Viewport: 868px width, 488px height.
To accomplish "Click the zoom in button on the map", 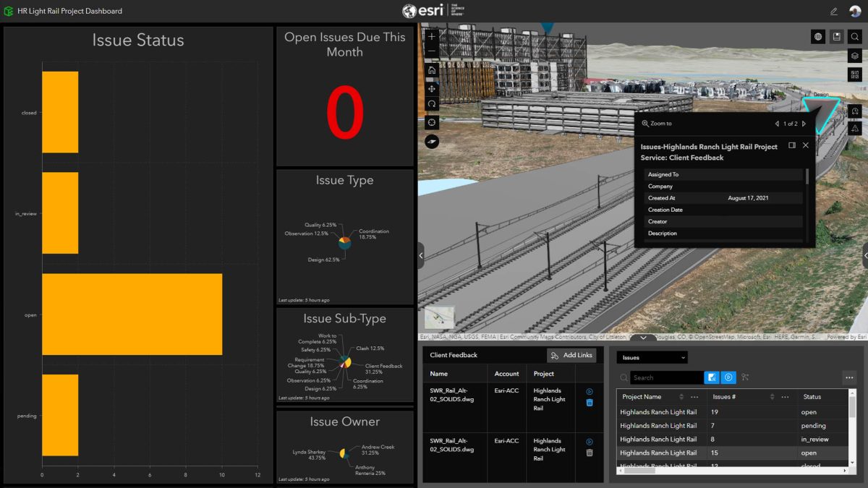I will (431, 36).
